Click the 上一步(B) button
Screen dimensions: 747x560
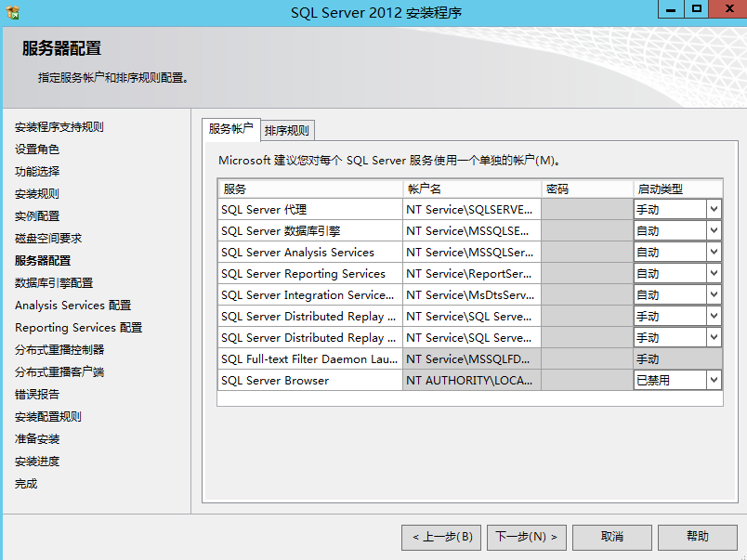[x=440, y=537]
